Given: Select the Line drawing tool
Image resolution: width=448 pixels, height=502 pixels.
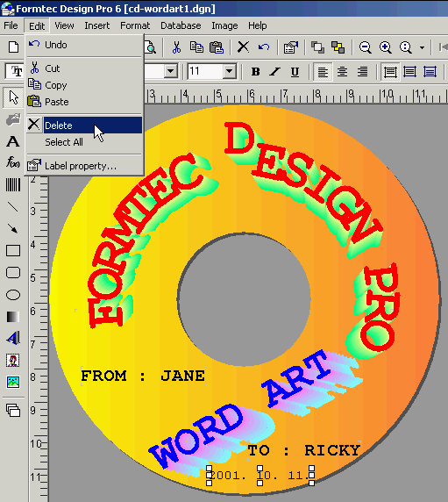Looking at the screenshot, I should 13,207.
